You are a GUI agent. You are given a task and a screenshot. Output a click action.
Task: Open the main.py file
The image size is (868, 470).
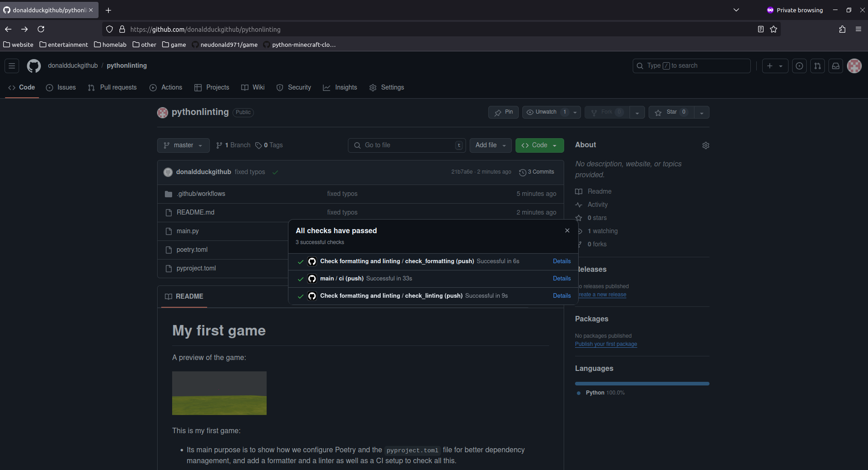[188, 231]
